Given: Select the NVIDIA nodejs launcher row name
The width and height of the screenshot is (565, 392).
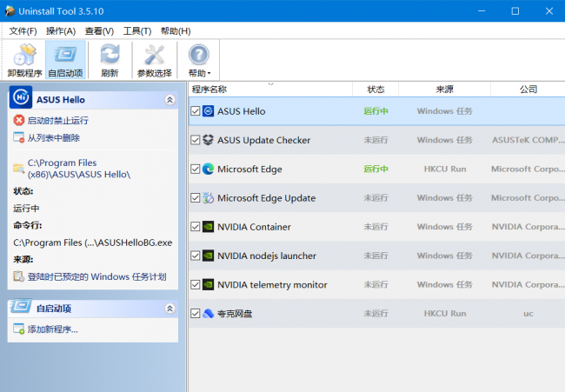Looking at the screenshot, I should (x=267, y=256).
